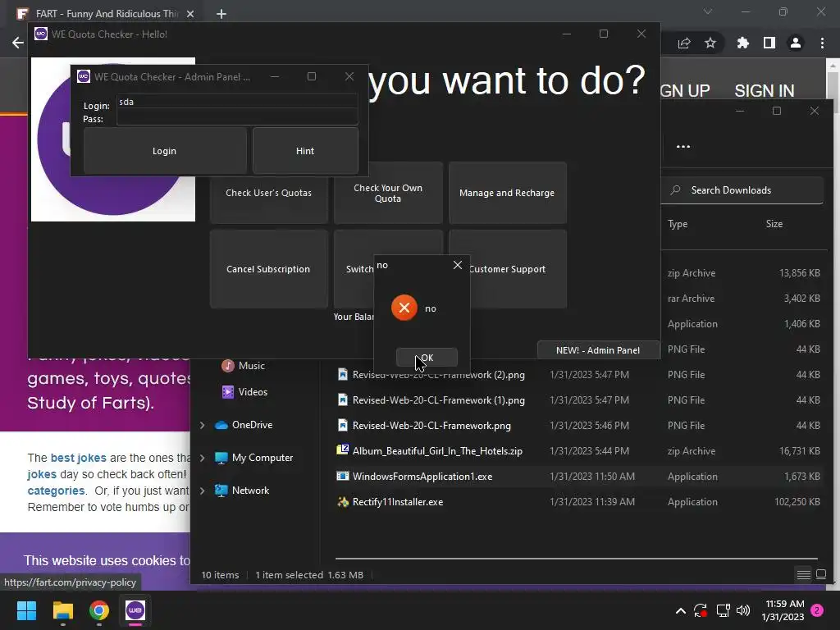Click the browser page vertical scrollbar
Viewport: 840px width, 630px height.
pyautogui.click(x=833, y=84)
